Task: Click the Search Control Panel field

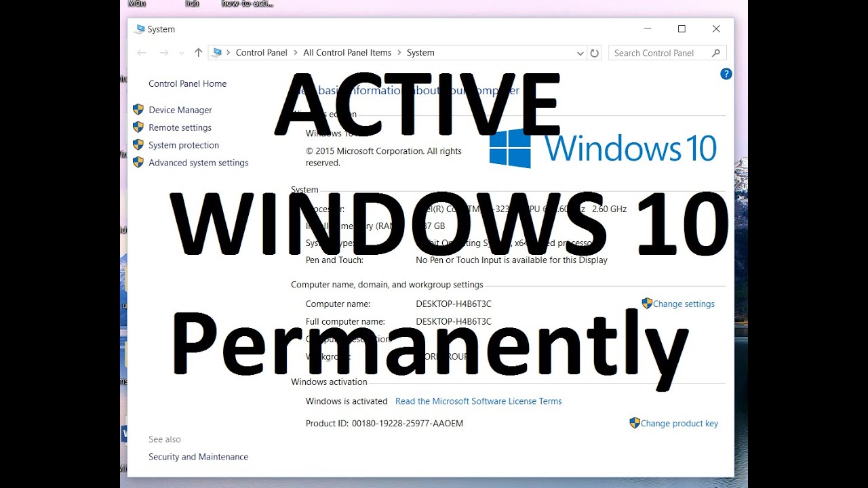Action: click(x=667, y=53)
